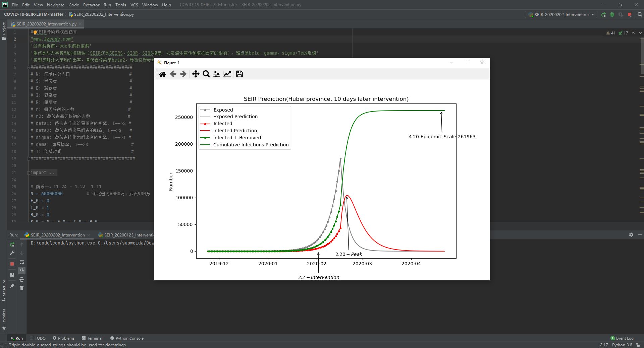
Task: Close SEIR_20200202_Intervention run tab
Action: [89, 235]
